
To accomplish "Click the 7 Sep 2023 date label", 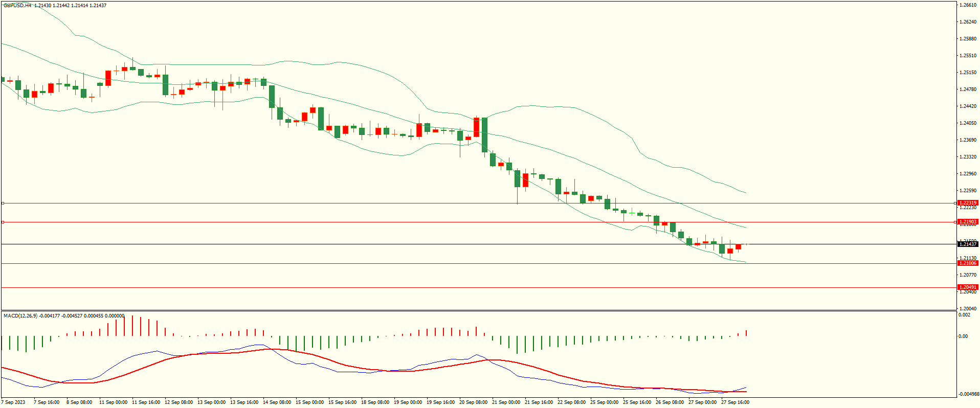I will [13, 402].
